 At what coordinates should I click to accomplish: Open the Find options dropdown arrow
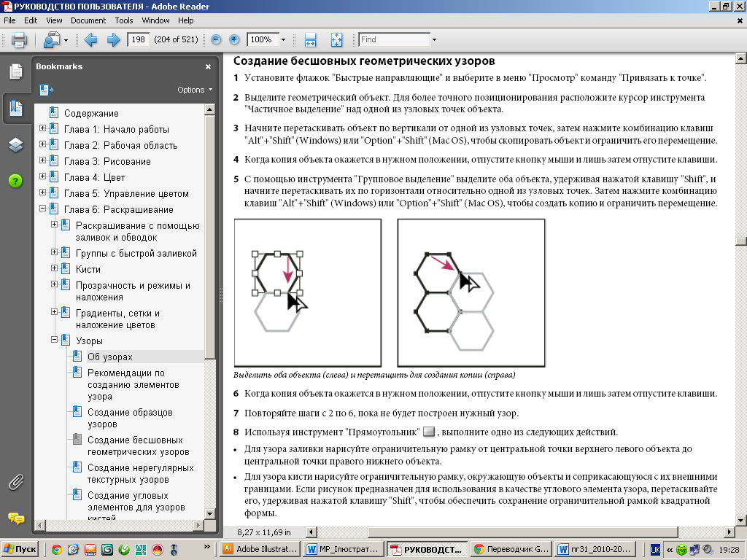(434, 39)
